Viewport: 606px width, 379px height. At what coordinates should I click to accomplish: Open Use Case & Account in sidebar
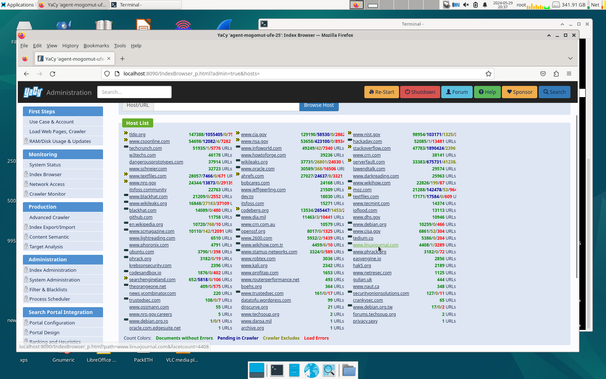click(51, 122)
